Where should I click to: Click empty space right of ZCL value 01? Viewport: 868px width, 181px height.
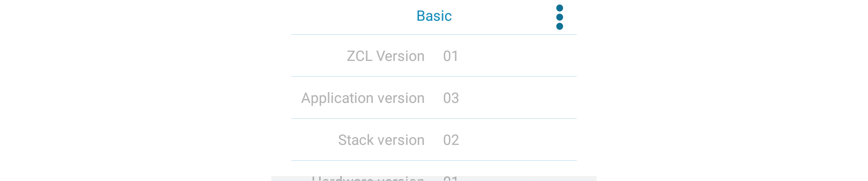coord(520,56)
